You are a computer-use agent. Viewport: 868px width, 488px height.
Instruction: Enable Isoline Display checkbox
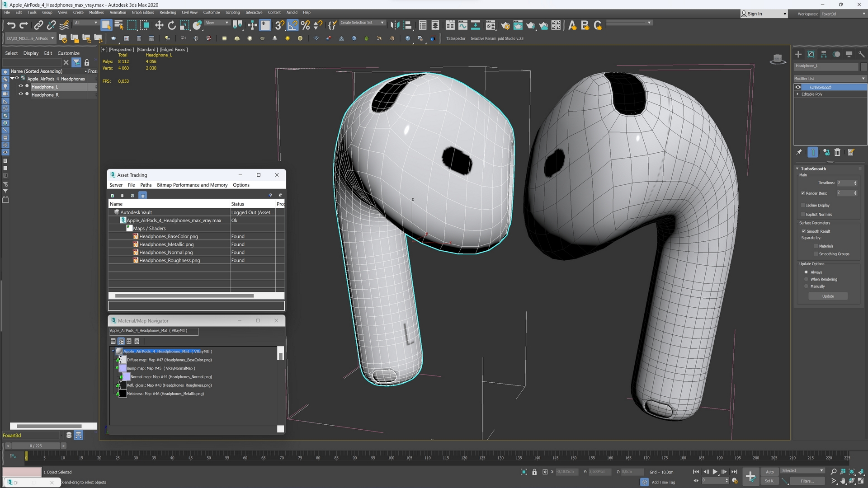coord(803,205)
